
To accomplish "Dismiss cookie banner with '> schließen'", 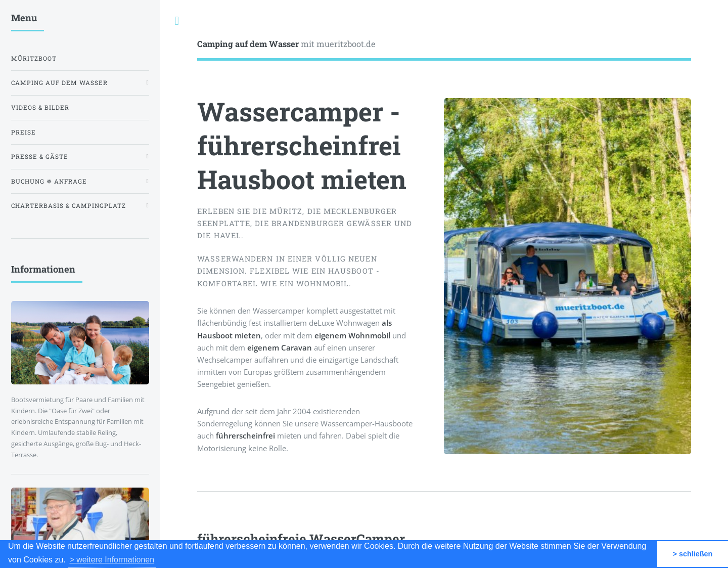I will tap(692, 554).
